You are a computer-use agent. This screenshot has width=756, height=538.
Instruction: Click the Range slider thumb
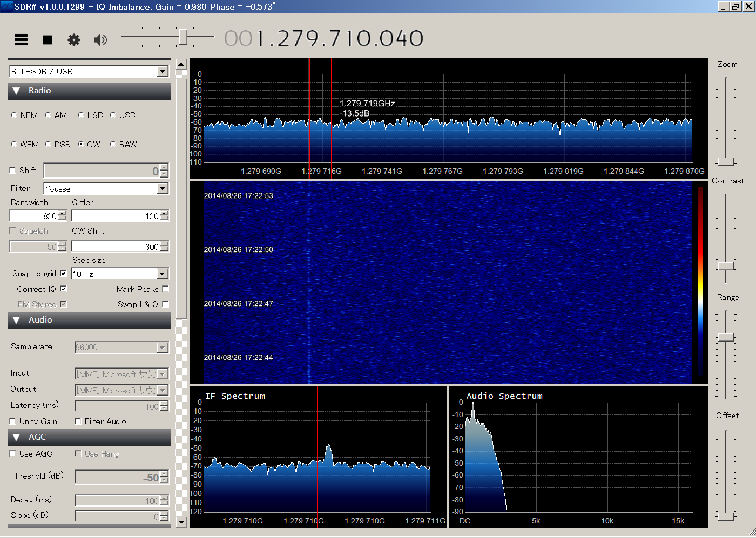coord(726,337)
